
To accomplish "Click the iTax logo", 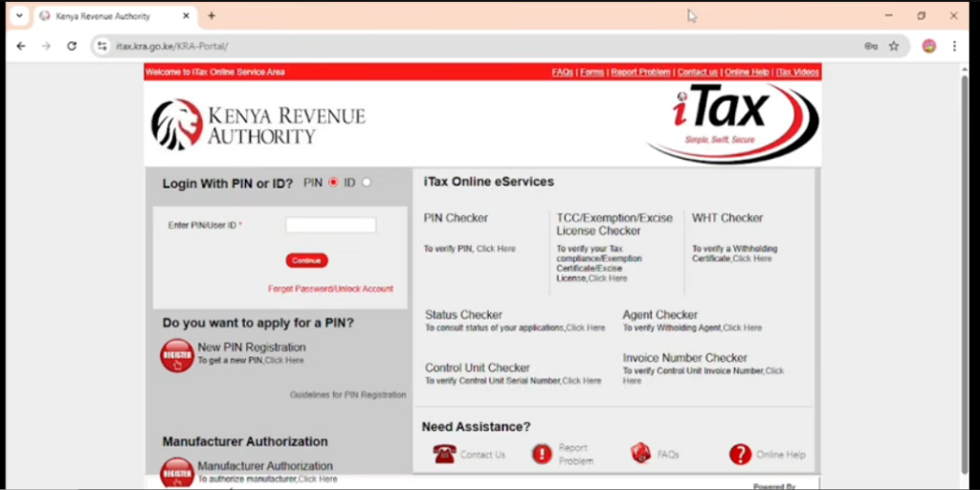I will [733, 122].
